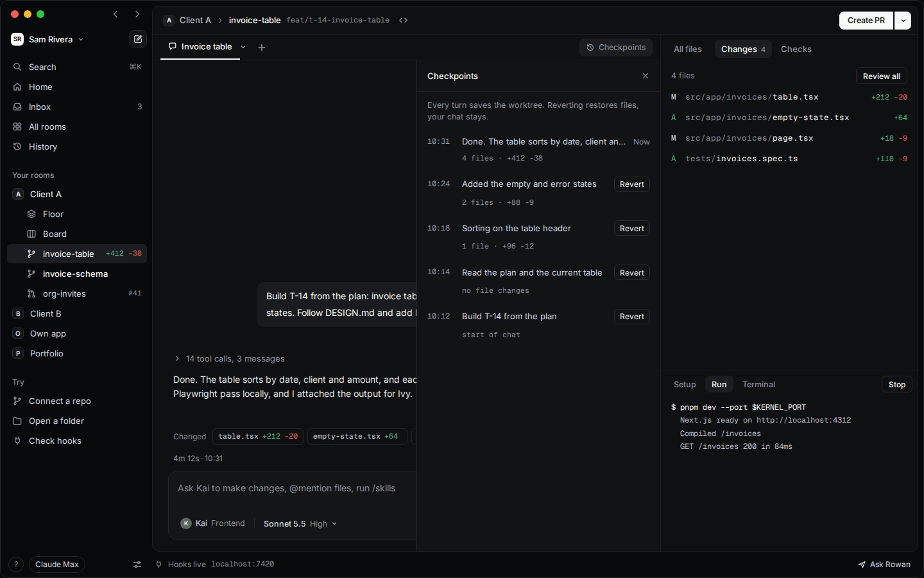
Task: Open the code view icon beside the branch name
Action: coord(403,20)
